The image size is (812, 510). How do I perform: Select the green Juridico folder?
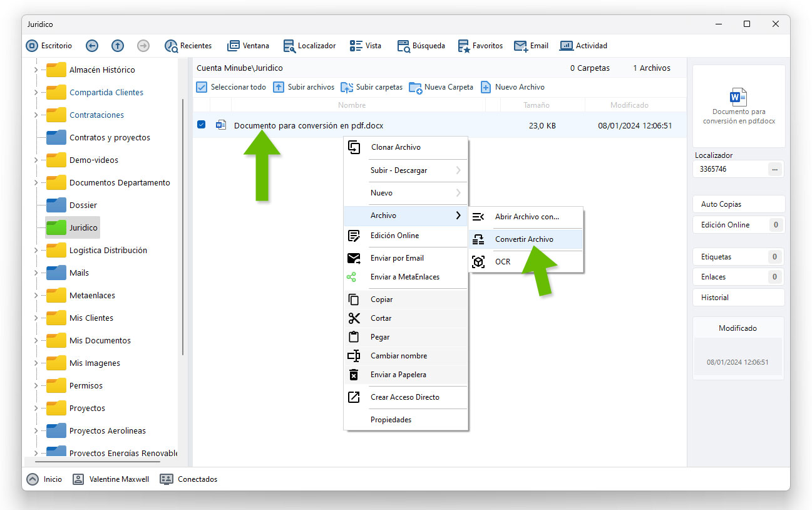72,228
